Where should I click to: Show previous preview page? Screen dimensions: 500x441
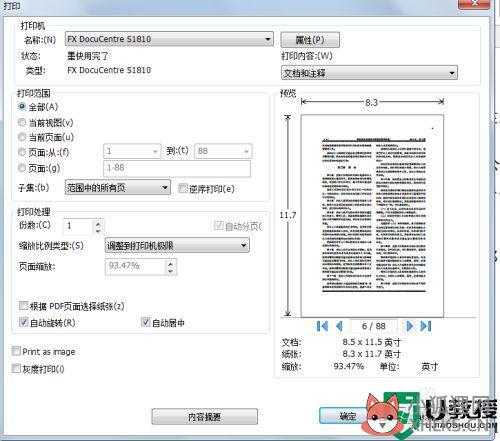tap(339, 326)
